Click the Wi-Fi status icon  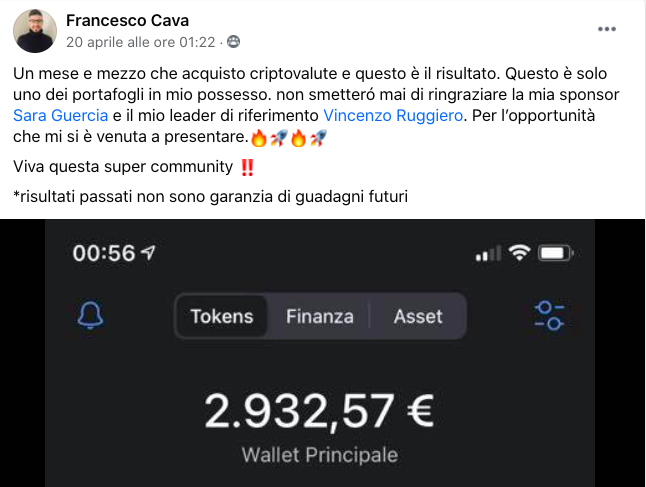coord(519,252)
